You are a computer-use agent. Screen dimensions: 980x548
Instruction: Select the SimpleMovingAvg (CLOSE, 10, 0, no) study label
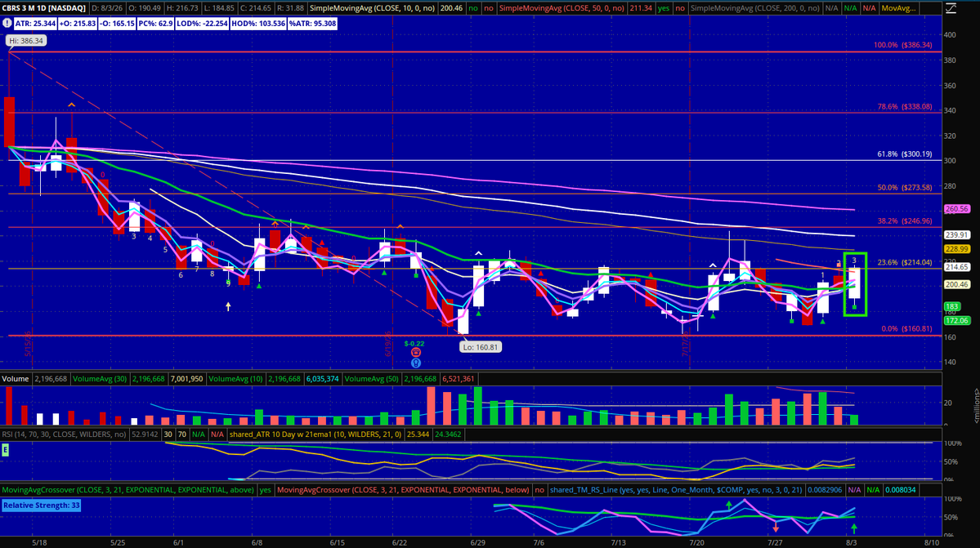pos(373,8)
